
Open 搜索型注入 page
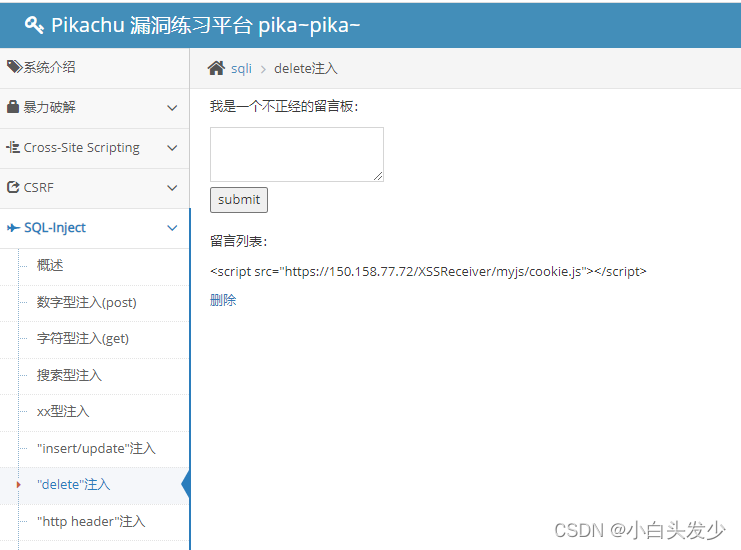(95, 376)
